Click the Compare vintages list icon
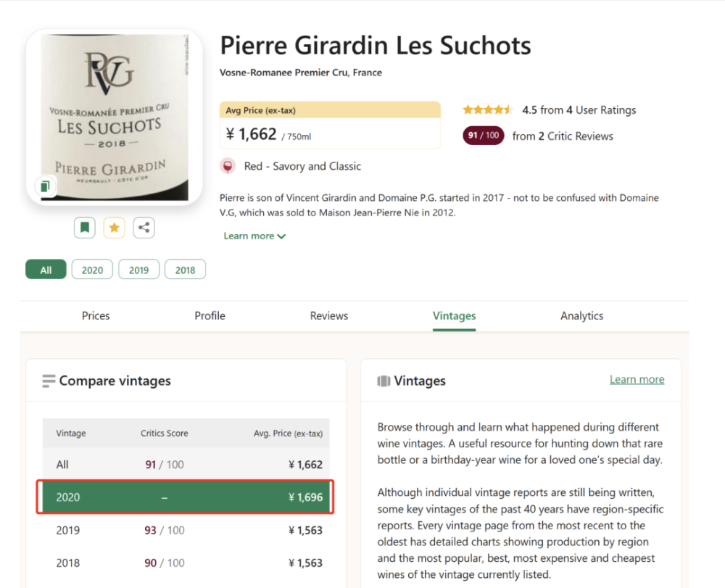This screenshot has height=588, width=725. pos(49,381)
